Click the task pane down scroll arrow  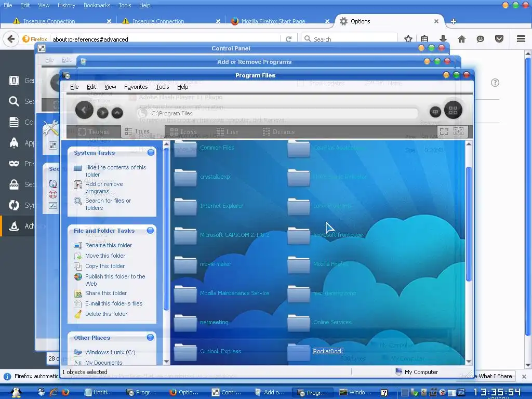166,362
